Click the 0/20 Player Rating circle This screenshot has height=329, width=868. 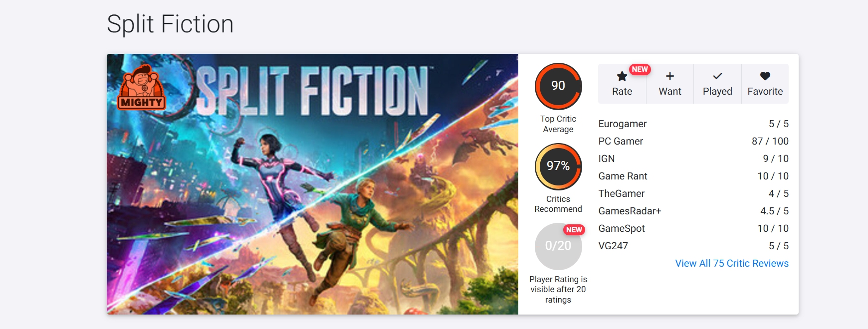pyautogui.click(x=558, y=246)
